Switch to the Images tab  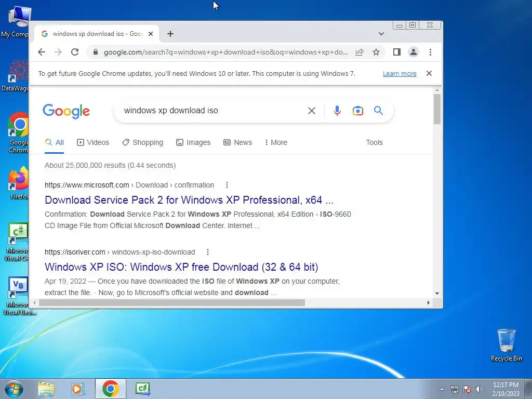coord(193,142)
